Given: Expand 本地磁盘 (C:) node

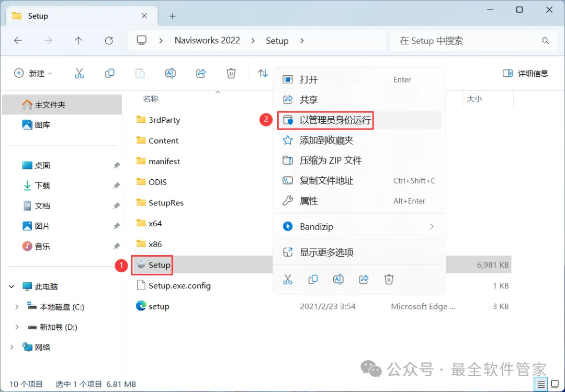Looking at the screenshot, I should (16, 307).
